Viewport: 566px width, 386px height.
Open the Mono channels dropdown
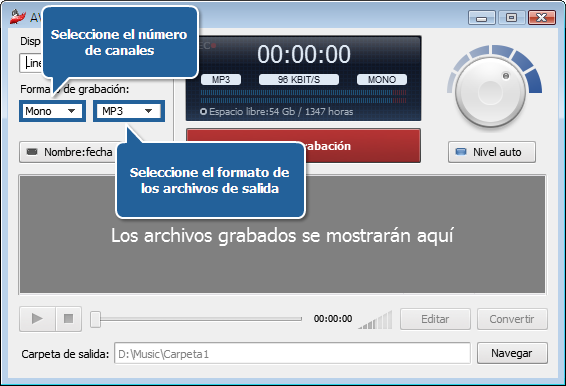pos(52,111)
